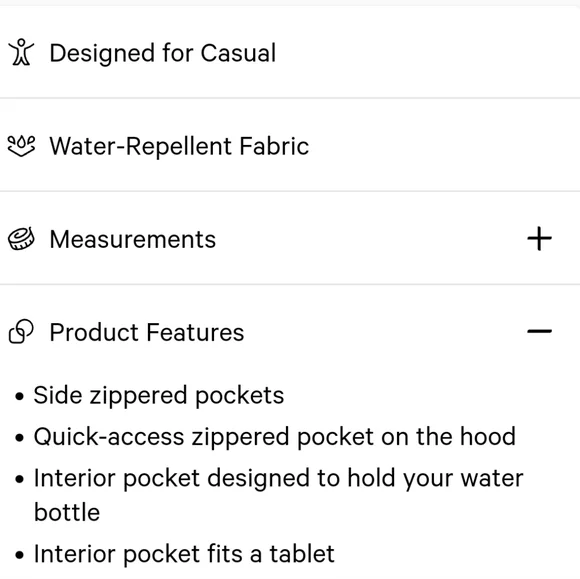Click the measuring tape icon

[x=21, y=239]
